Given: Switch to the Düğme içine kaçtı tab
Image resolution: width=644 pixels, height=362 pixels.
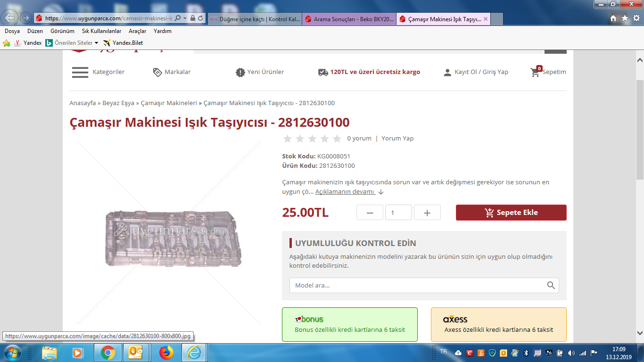Looking at the screenshot, I should pyautogui.click(x=254, y=19).
